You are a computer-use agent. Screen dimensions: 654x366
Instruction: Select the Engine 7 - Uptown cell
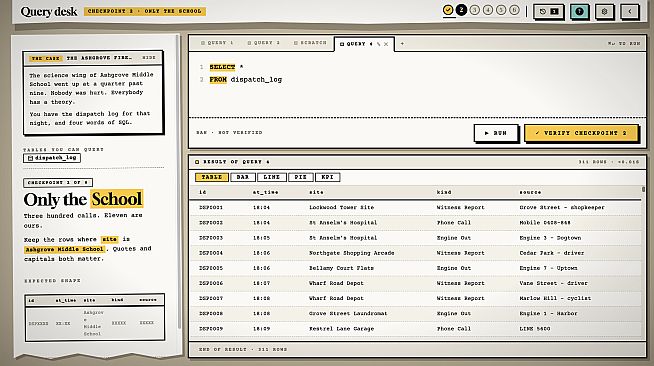click(548, 268)
